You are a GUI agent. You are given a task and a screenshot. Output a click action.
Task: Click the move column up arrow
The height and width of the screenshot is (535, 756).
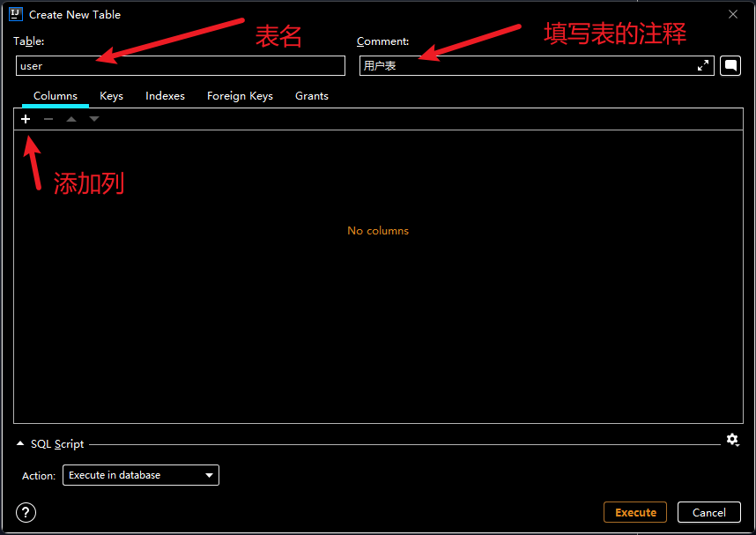[x=71, y=119]
